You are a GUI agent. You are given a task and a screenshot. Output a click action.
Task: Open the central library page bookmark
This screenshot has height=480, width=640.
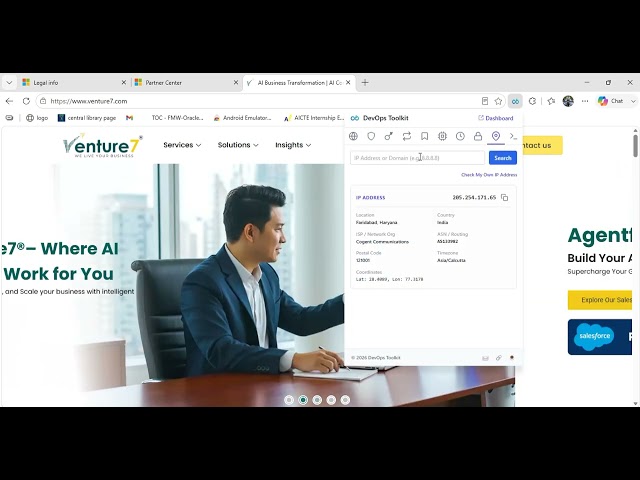tap(87, 118)
